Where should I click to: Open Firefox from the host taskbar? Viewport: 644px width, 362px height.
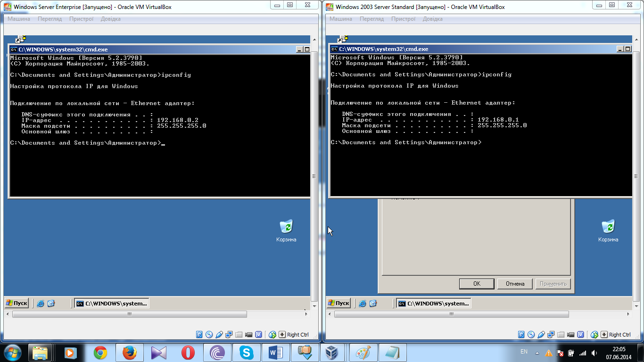(129, 353)
